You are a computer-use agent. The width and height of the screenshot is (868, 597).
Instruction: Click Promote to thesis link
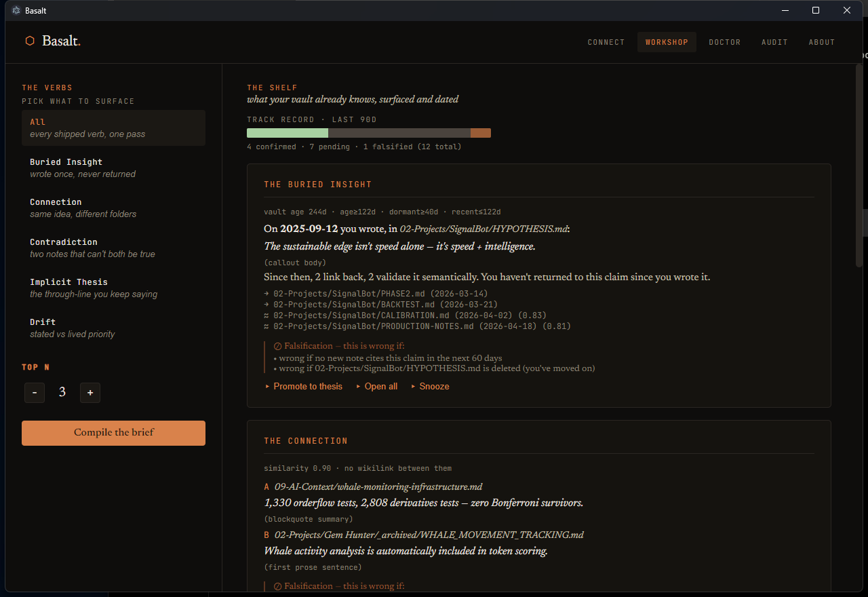tap(304, 386)
